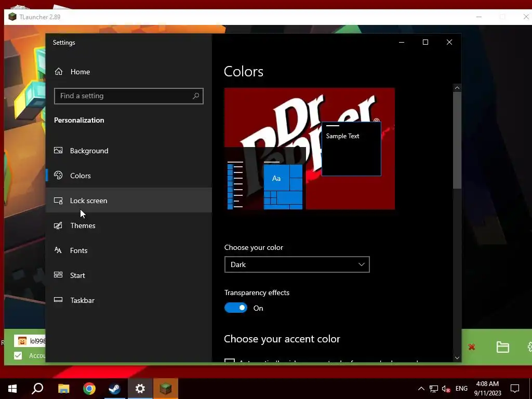Click the TLauncher 2.89 title icon

12,17
